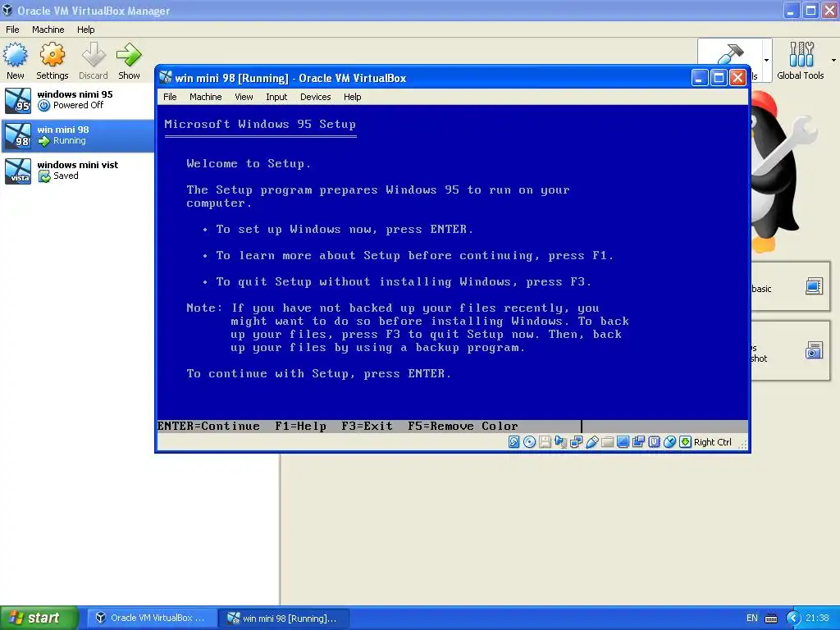Select the windows nimi 95 machine

pos(77,100)
